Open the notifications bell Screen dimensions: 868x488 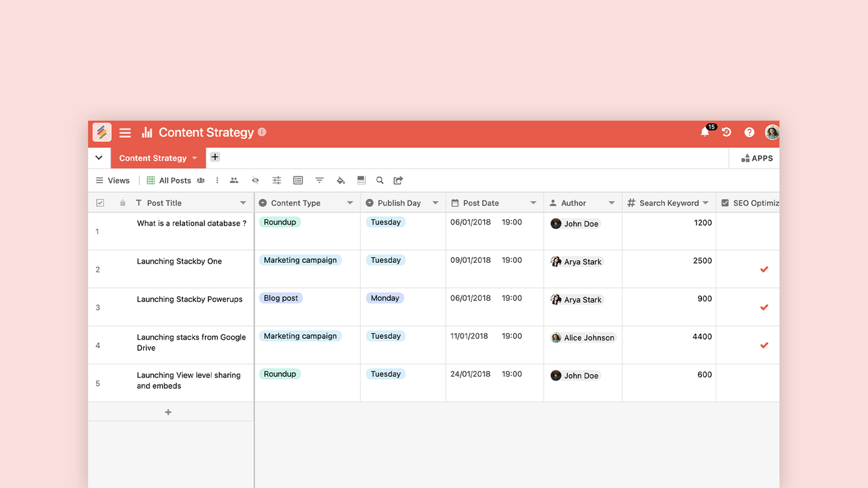click(x=705, y=132)
